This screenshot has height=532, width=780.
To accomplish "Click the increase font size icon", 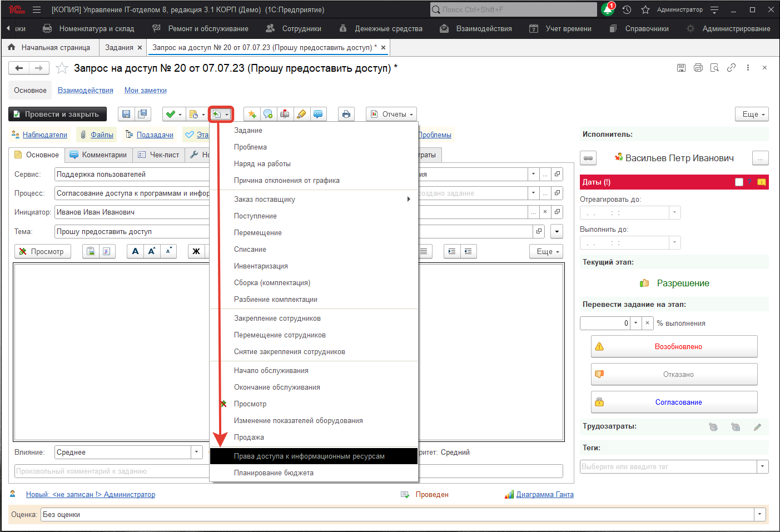I will point(152,251).
